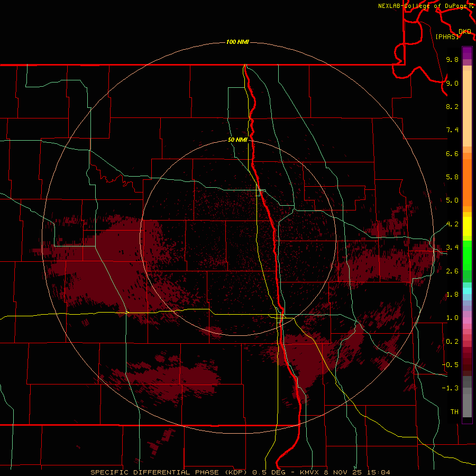
Task: Click the 15:04 timestamp in the caption
Action: pos(378,472)
